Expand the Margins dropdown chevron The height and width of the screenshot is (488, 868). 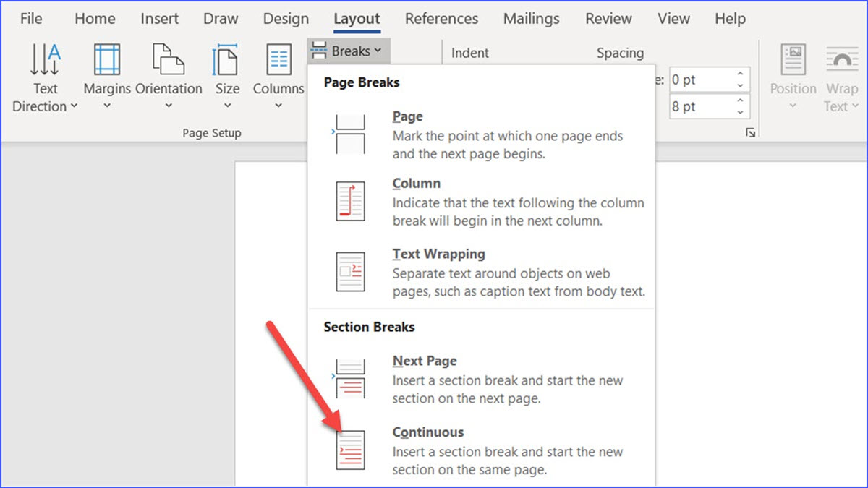click(106, 106)
